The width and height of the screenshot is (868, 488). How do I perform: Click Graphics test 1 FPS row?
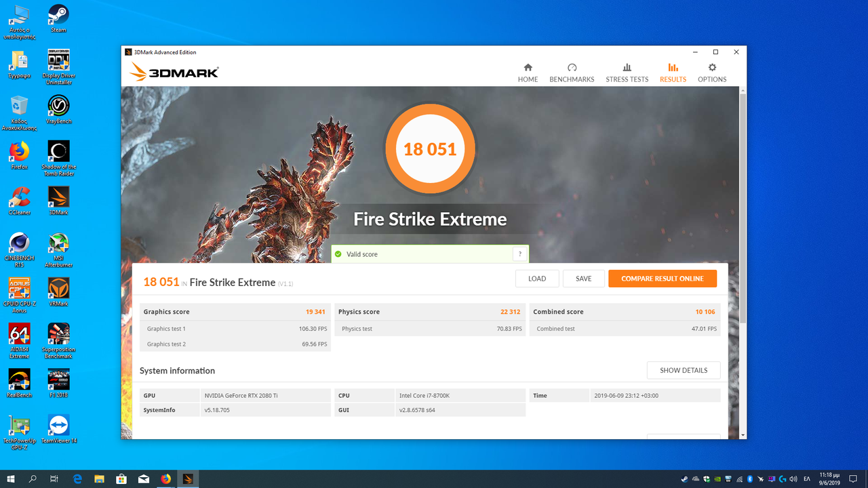[x=235, y=329]
